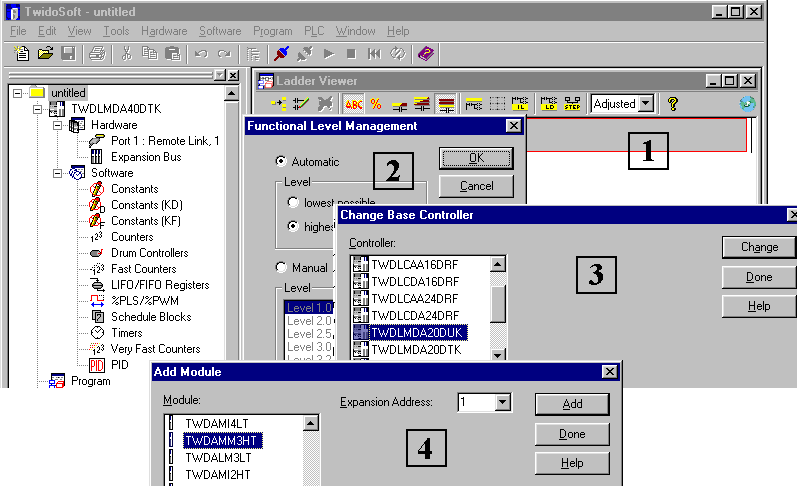Image resolution: width=797 pixels, height=489 pixels.
Task: Collapse the Software tree branch
Action: 57,173
